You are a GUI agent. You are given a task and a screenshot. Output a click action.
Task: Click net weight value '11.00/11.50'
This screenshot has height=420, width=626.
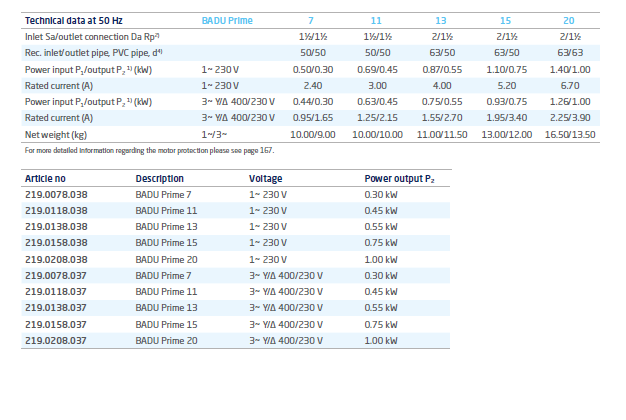[442, 135]
